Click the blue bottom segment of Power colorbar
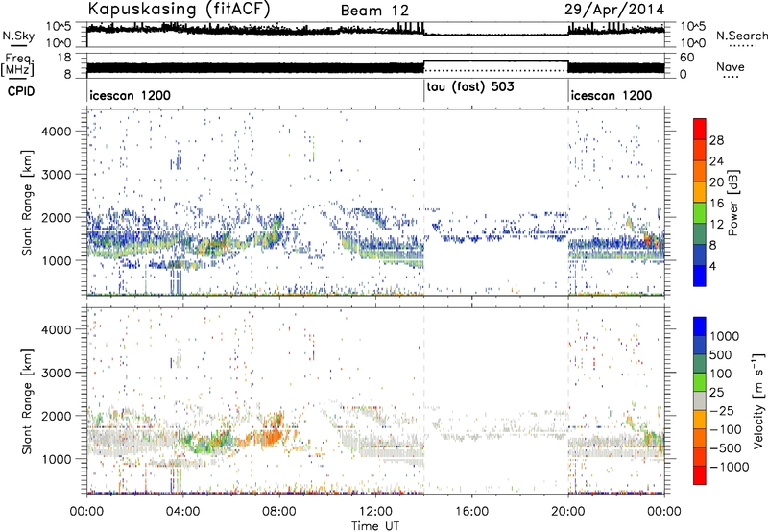 700,276
